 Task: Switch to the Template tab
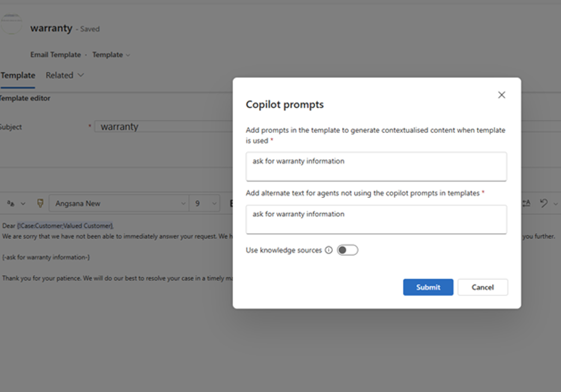[18, 75]
